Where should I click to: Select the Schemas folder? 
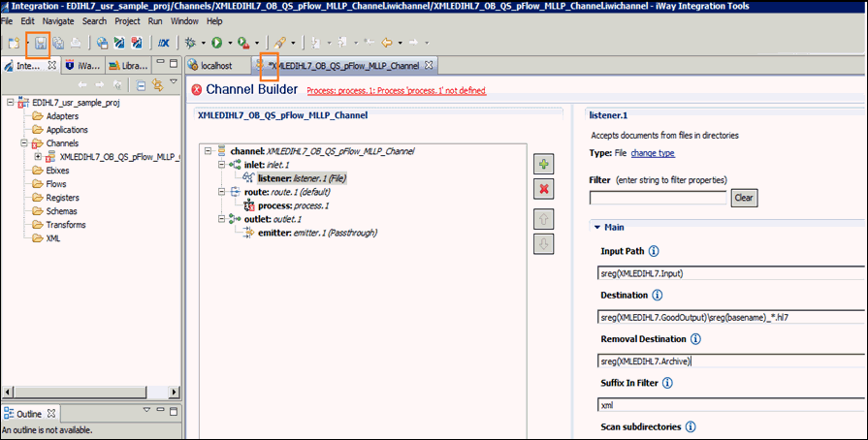point(61,211)
